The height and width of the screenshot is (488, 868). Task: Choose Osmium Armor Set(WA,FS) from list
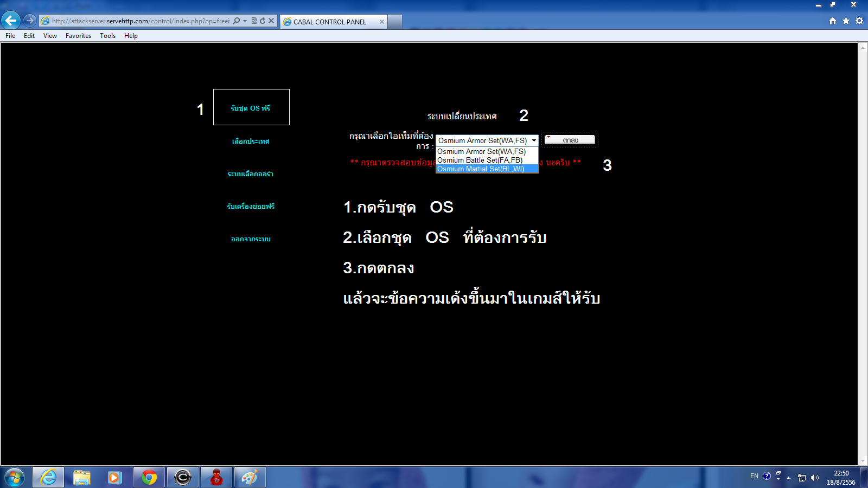pos(487,152)
